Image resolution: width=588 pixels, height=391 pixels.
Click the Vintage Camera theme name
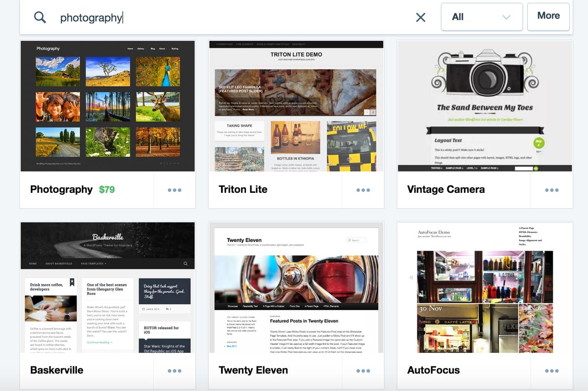(x=446, y=189)
